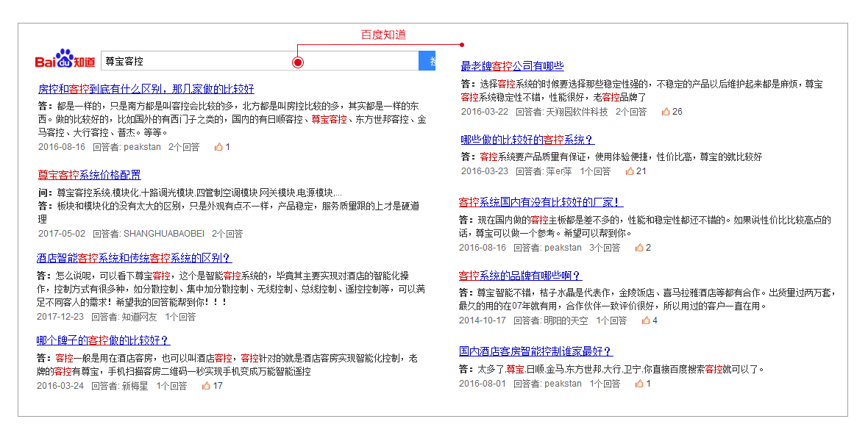The height and width of the screenshot is (441, 868).
Task: Open link 最老牌客控公司有哪些
Action: tap(512, 66)
